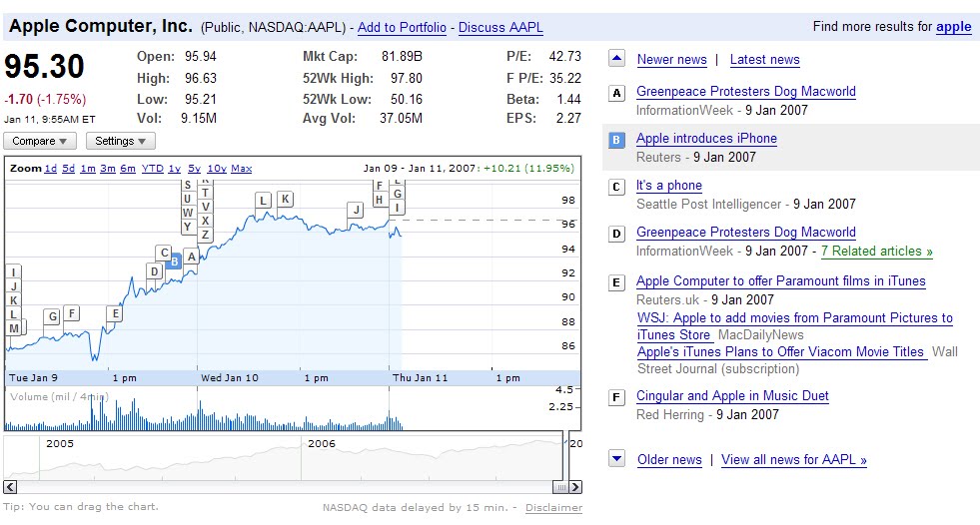Click the Disclaimer link

pos(553,507)
